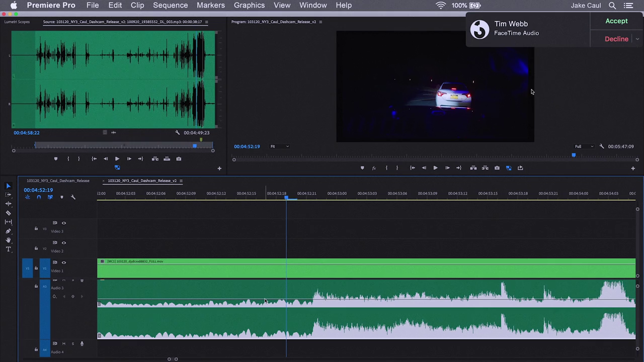This screenshot has height=362, width=644.
Task: Solo the Audio 4 track
Action: pyautogui.click(x=72, y=343)
